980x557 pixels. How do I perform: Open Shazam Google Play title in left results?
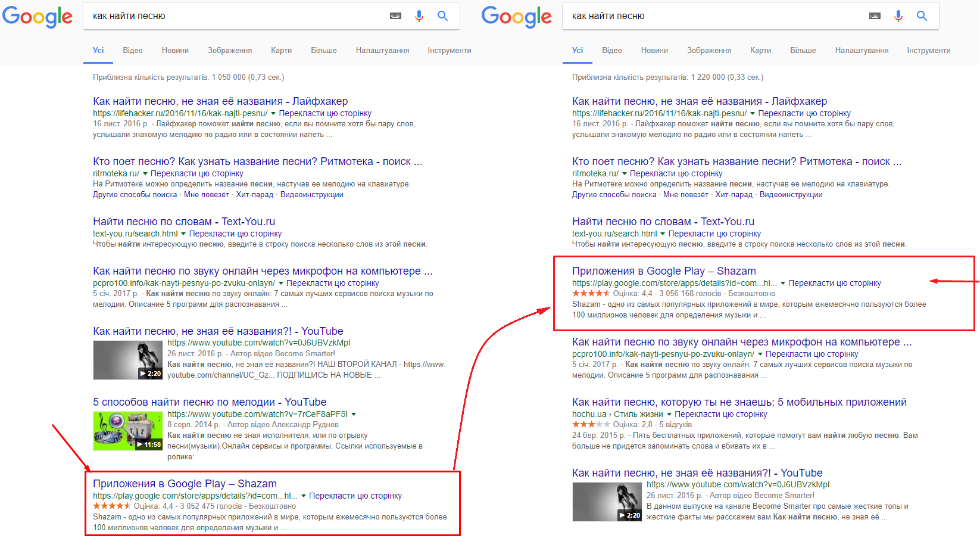(185, 484)
